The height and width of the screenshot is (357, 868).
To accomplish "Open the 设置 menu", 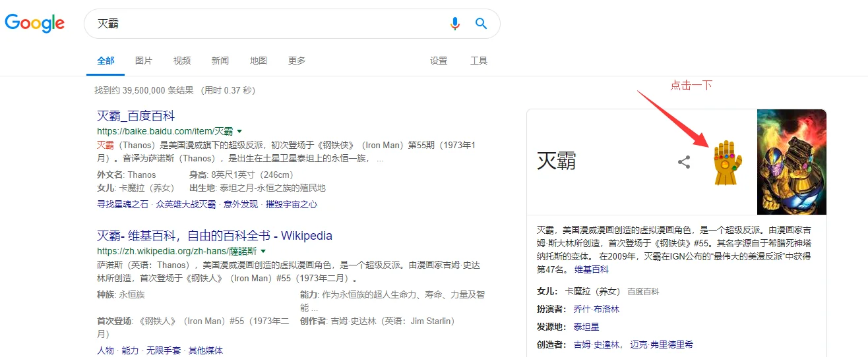I will [439, 61].
